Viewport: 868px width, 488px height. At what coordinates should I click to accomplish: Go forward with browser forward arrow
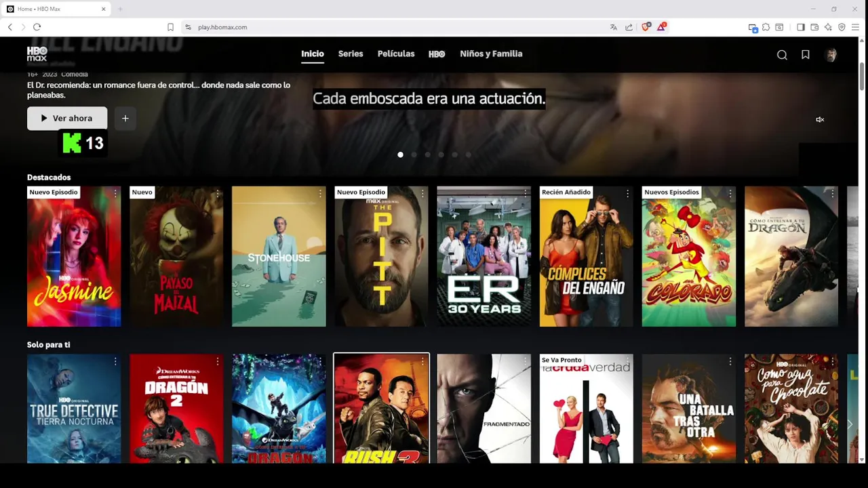(x=23, y=27)
